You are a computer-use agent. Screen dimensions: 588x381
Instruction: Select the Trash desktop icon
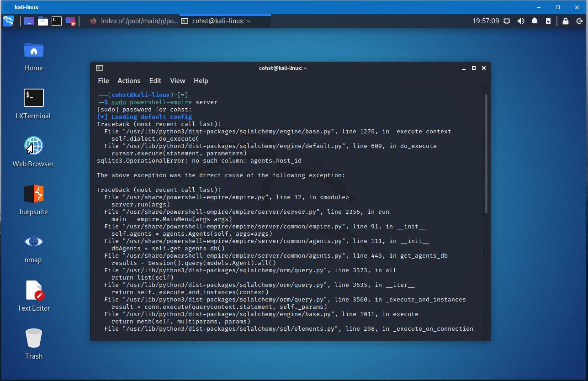point(34,344)
